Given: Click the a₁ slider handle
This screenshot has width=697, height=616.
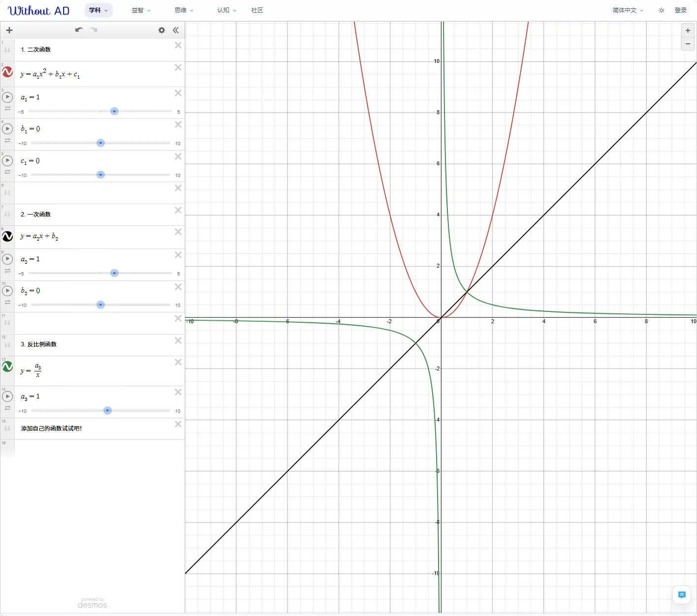Looking at the screenshot, I should 115,111.
